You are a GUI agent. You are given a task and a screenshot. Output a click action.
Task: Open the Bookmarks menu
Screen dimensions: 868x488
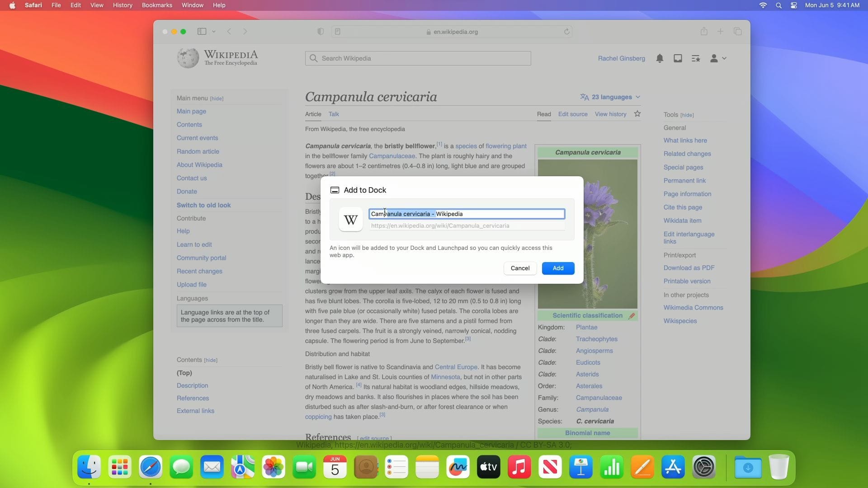tap(156, 5)
